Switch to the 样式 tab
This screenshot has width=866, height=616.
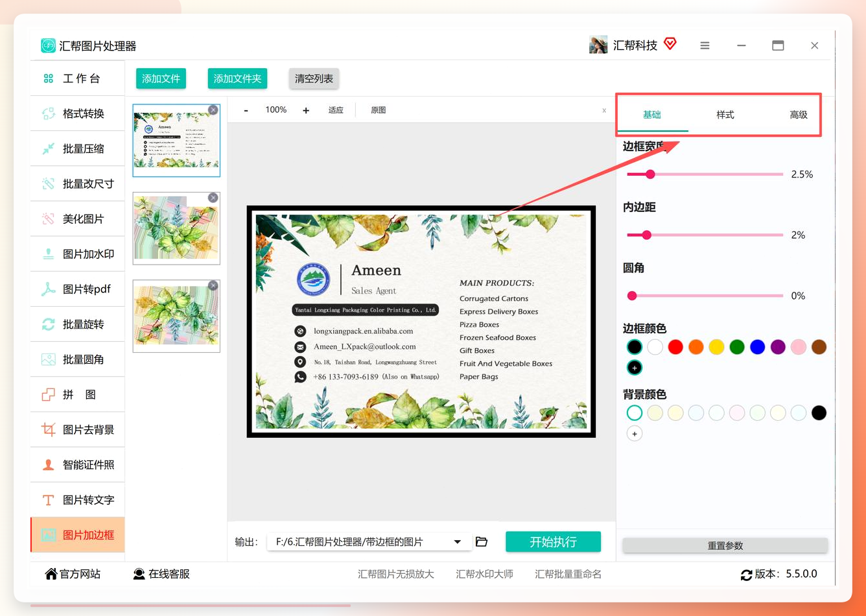pos(725,115)
